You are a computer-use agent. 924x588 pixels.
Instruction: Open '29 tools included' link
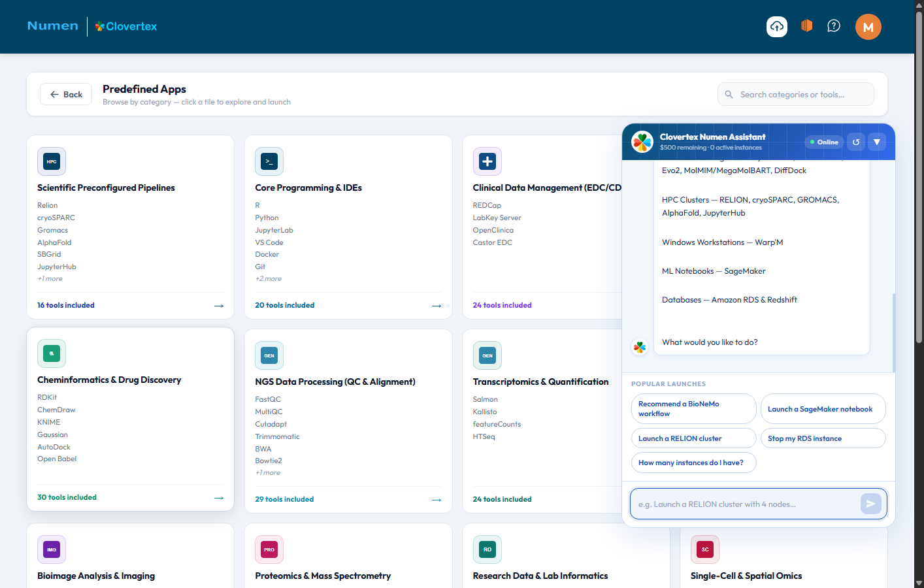[x=284, y=499]
